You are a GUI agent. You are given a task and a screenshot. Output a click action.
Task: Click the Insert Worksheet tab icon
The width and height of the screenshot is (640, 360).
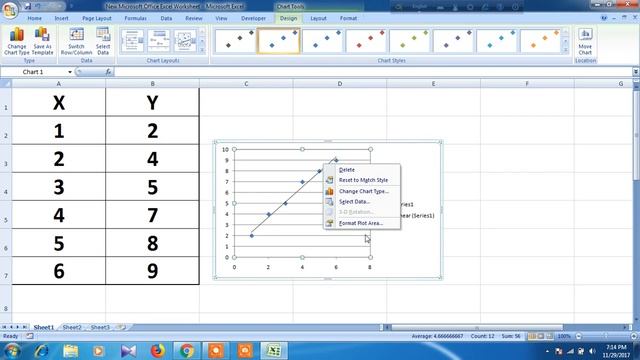[x=121, y=327]
